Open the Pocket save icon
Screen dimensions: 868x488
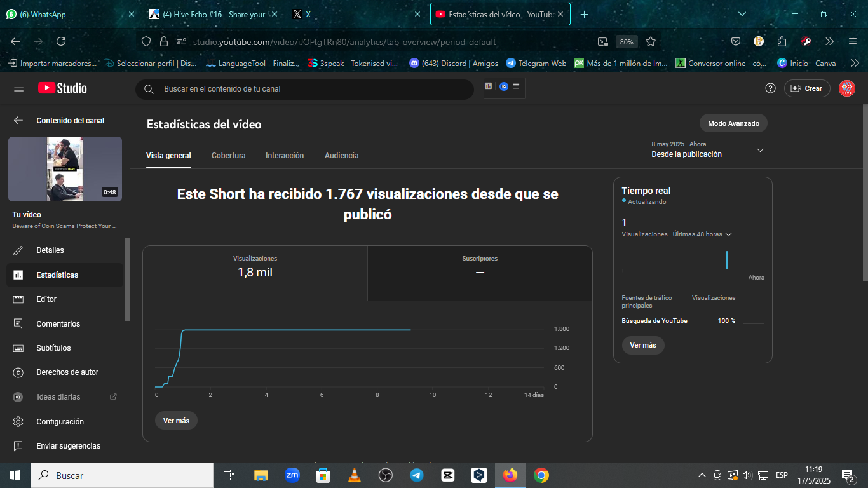[736, 41]
